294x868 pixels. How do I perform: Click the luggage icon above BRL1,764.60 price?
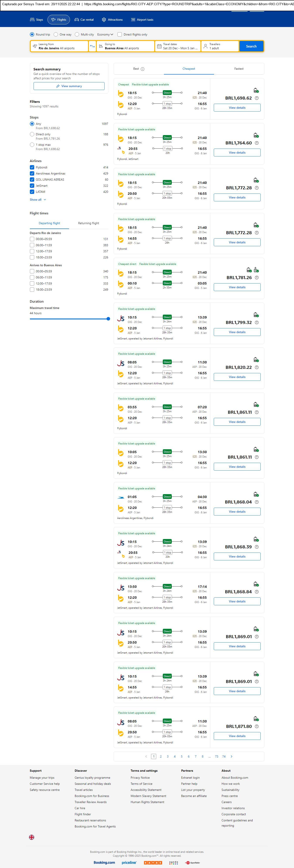(x=256, y=135)
